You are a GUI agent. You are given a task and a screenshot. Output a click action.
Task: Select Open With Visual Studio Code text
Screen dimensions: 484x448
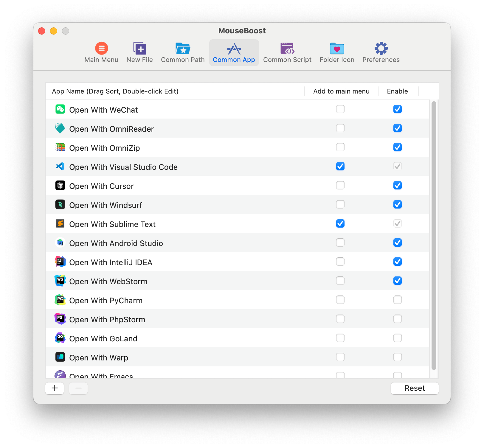pyautogui.click(x=123, y=167)
